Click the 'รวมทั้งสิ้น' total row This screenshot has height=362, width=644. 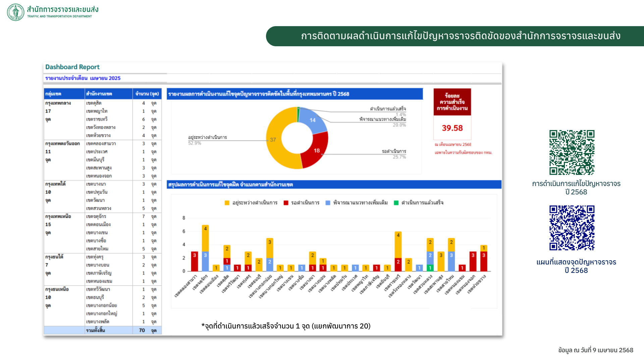pyautogui.click(x=103, y=330)
